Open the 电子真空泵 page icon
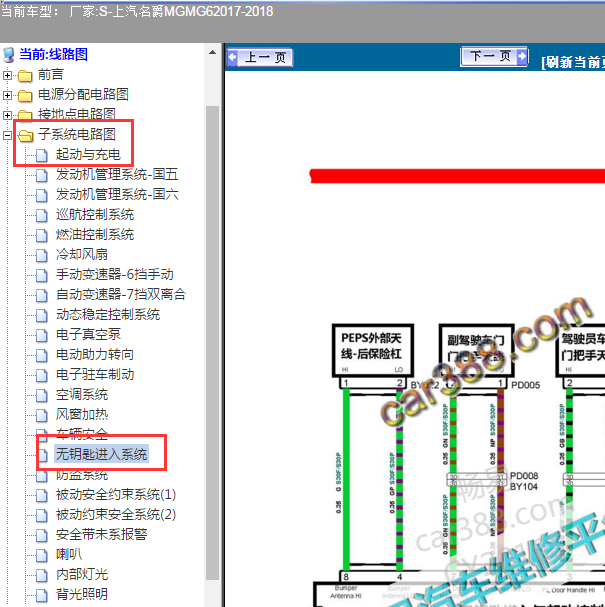The height and width of the screenshot is (607, 605). [x=41, y=335]
